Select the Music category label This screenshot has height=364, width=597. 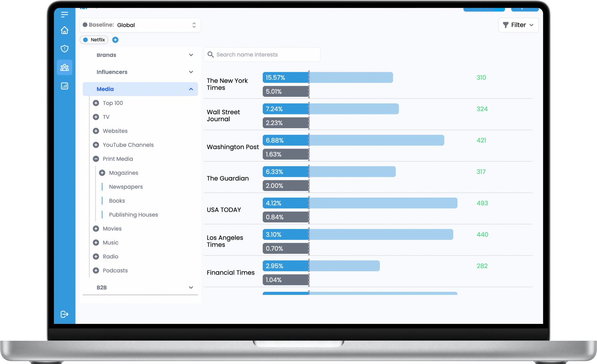click(110, 243)
